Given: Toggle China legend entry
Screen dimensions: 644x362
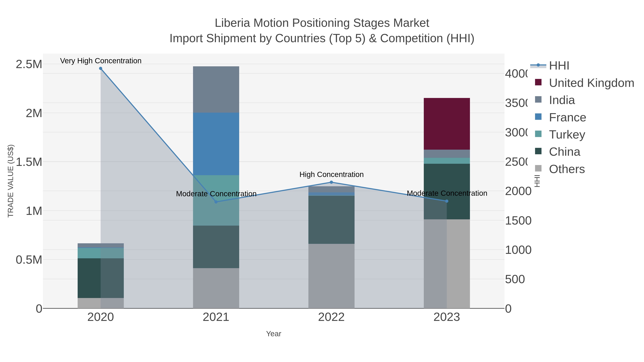Looking at the screenshot, I should [x=557, y=152].
